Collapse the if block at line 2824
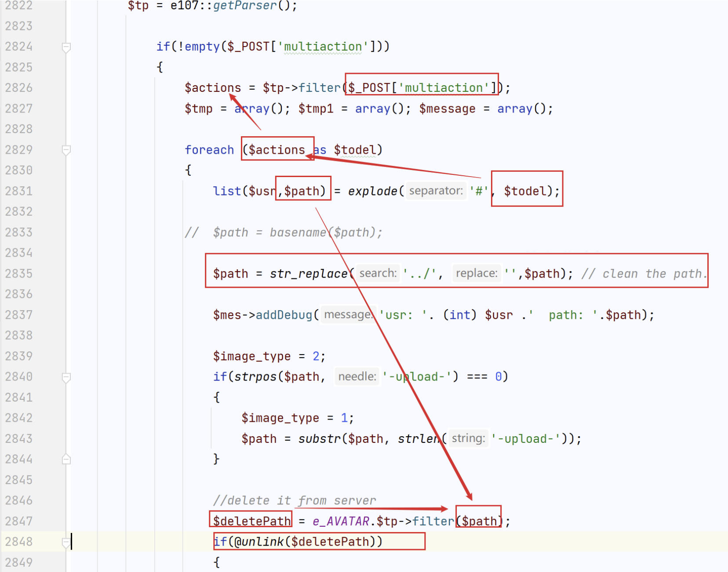Screen dimensions: 728x572 pos(66,47)
